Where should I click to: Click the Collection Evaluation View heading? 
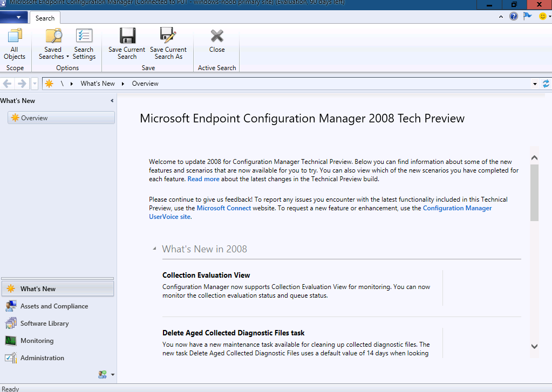206,275
